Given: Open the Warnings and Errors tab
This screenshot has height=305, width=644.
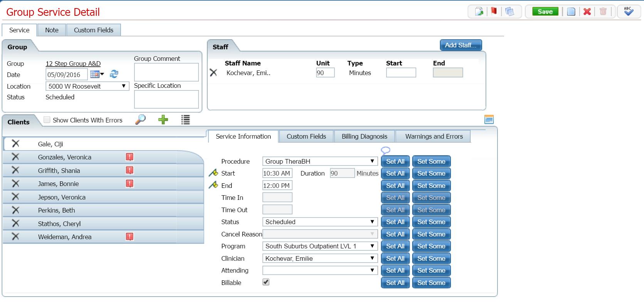Looking at the screenshot, I should [x=434, y=136].
